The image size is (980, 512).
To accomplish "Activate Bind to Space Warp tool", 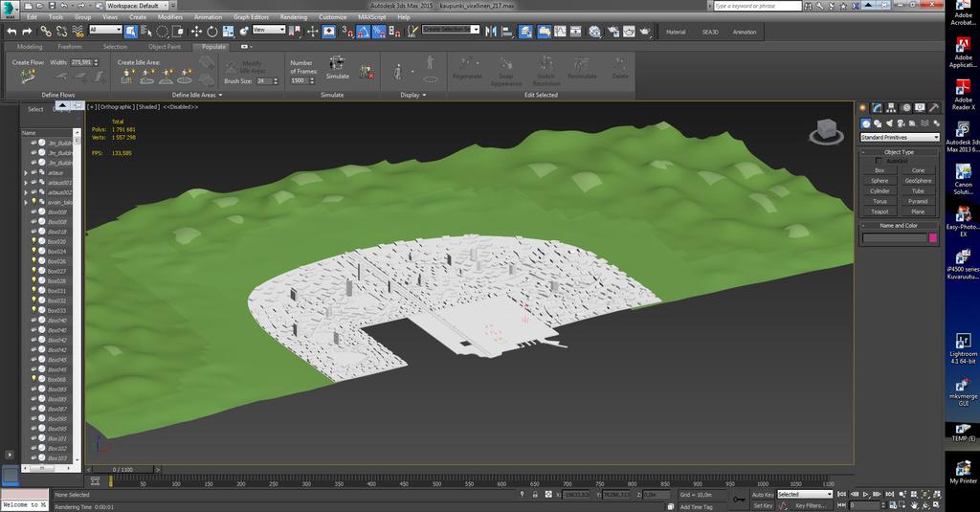I will (78, 32).
